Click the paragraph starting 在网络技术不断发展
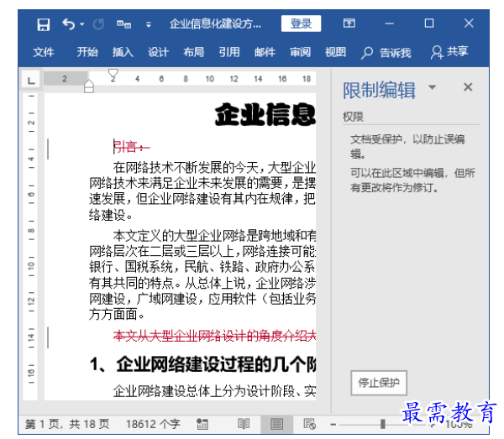Viewport: 504px width, 439px height. 202,191
